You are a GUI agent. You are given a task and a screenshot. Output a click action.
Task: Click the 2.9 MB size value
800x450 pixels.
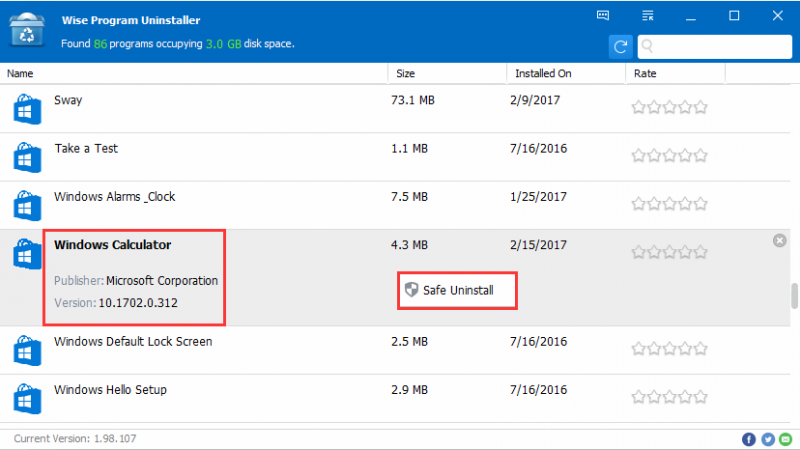coord(409,390)
